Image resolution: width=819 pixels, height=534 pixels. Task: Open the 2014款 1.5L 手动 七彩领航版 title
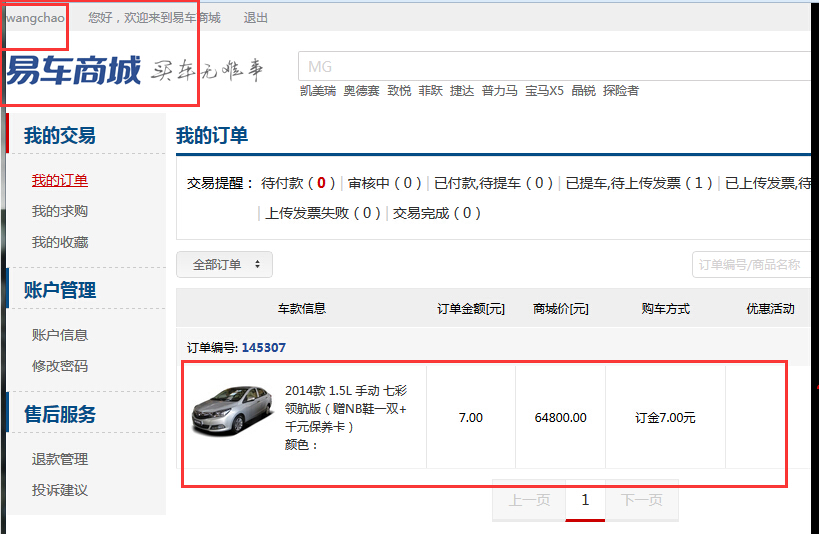[x=346, y=409]
